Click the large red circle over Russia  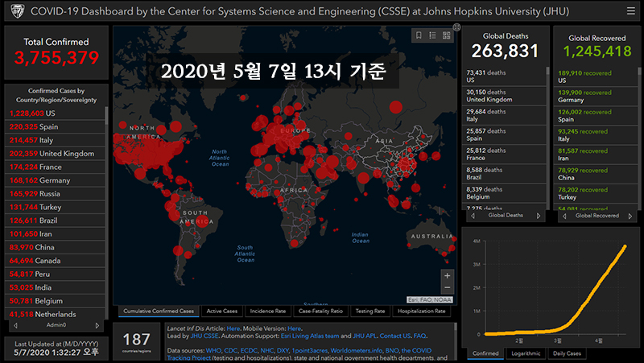(396, 107)
